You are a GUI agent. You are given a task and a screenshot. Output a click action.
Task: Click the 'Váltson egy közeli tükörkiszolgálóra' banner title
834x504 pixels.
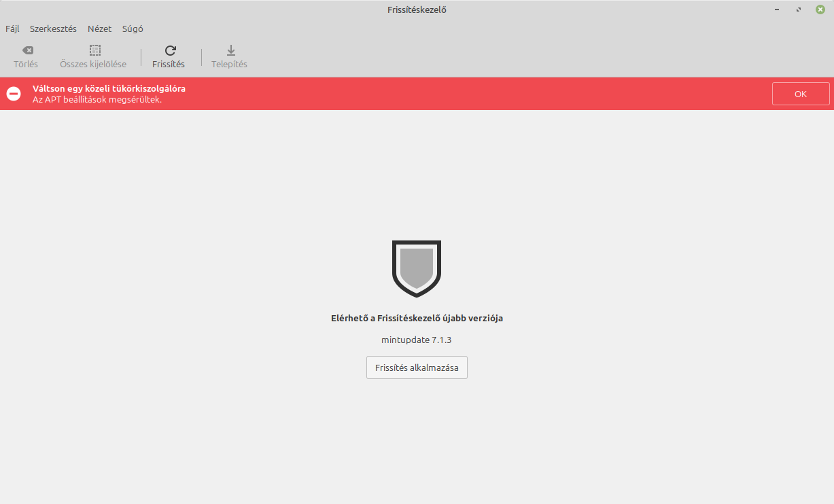point(109,88)
